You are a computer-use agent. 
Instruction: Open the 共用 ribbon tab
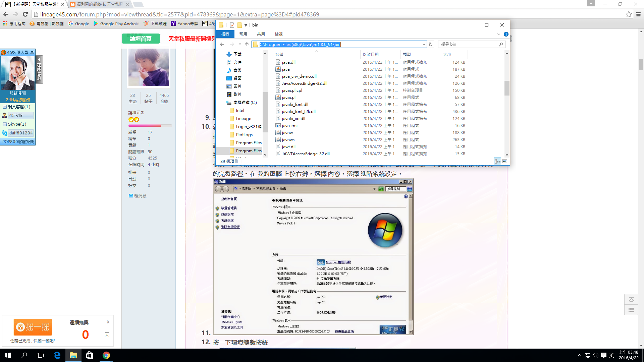pyautogui.click(x=261, y=34)
